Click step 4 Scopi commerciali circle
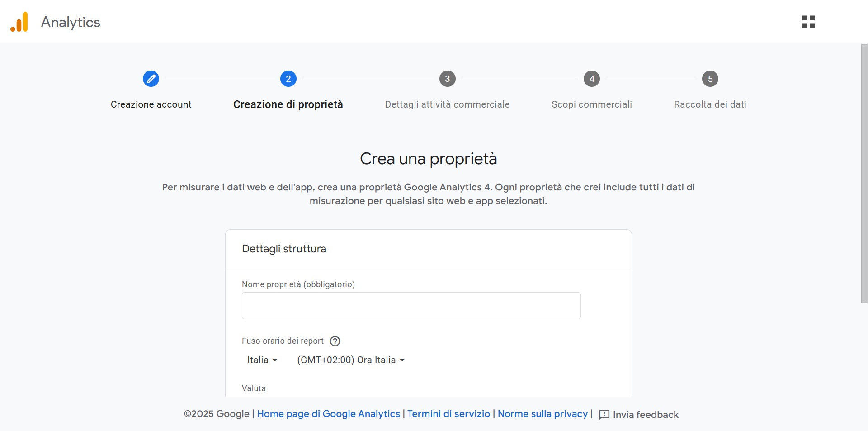The height and width of the screenshot is (431, 868). [x=592, y=78]
